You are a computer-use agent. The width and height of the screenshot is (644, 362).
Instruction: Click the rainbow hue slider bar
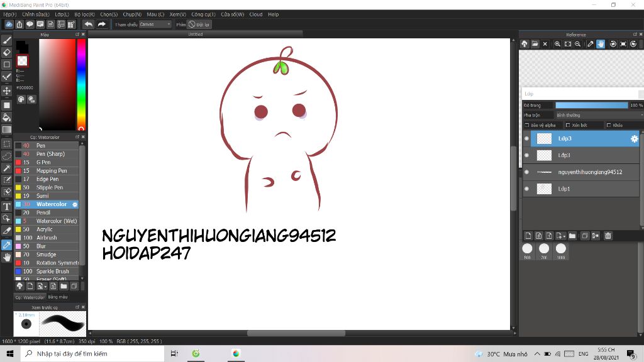coord(81,85)
